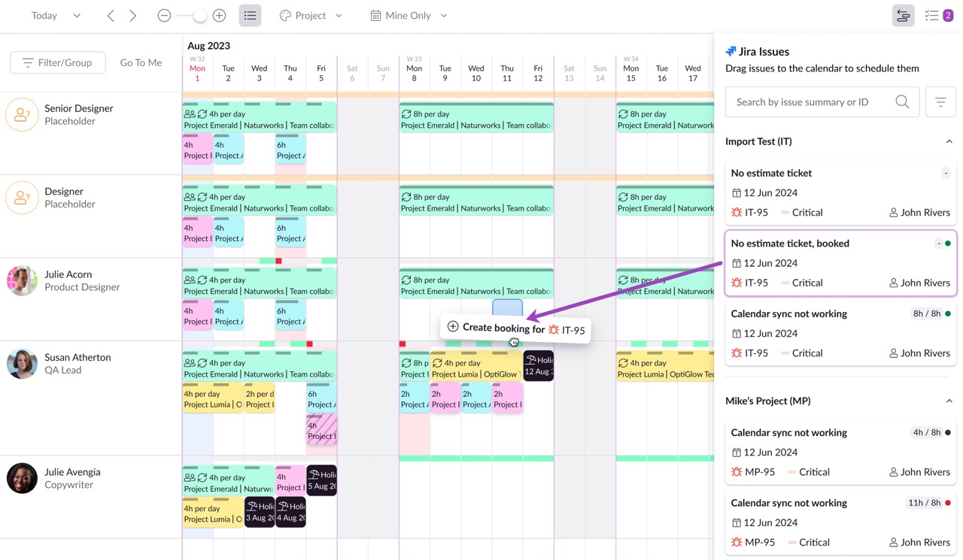The width and height of the screenshot is (963, 560).
Task: Open the Mine Only dropdown
Action: tap(408, 16)
